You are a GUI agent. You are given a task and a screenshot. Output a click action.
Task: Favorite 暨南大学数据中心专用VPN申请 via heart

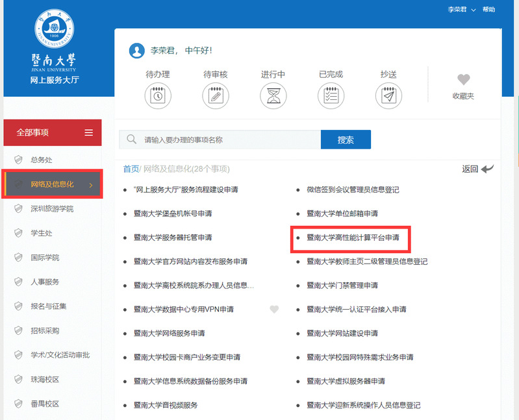pyautogui.click(x=274, y=309)
